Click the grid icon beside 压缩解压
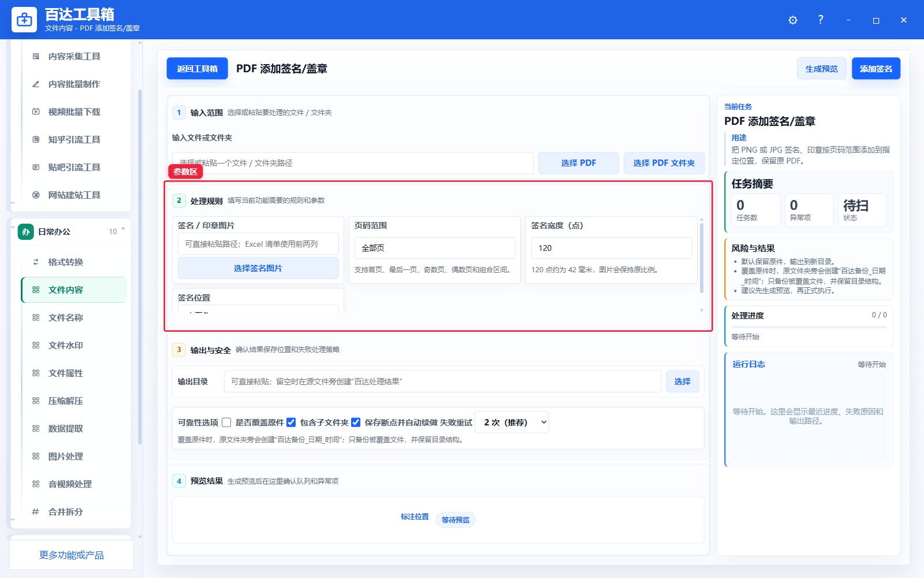 click(x=36, y=401)
